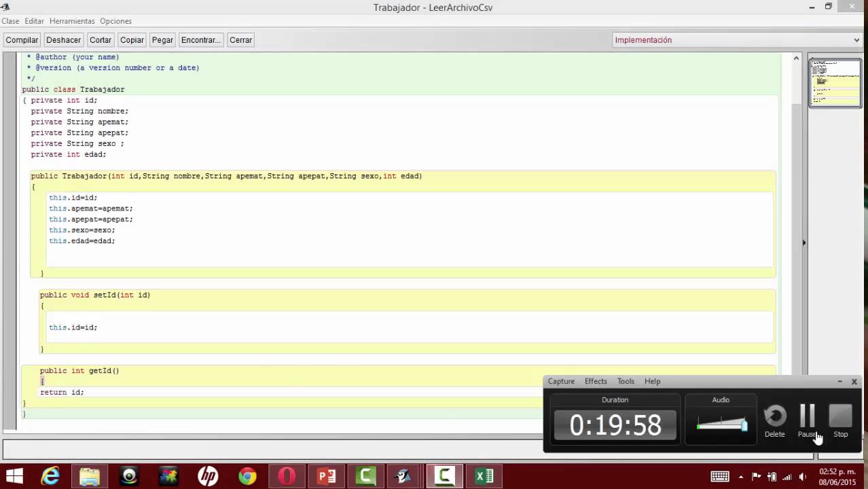
Task: Close the recorder toolbar window
Action: tap(854, 382)
